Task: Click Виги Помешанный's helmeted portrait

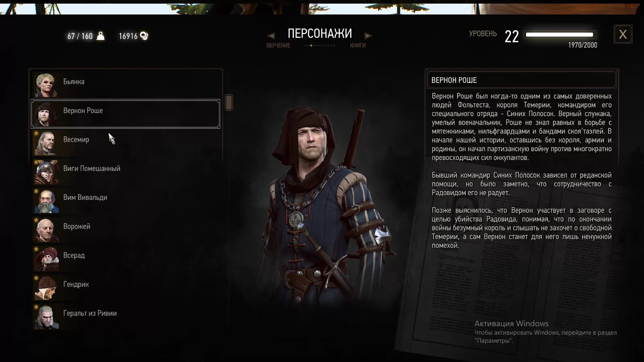Action: point(46,172)
